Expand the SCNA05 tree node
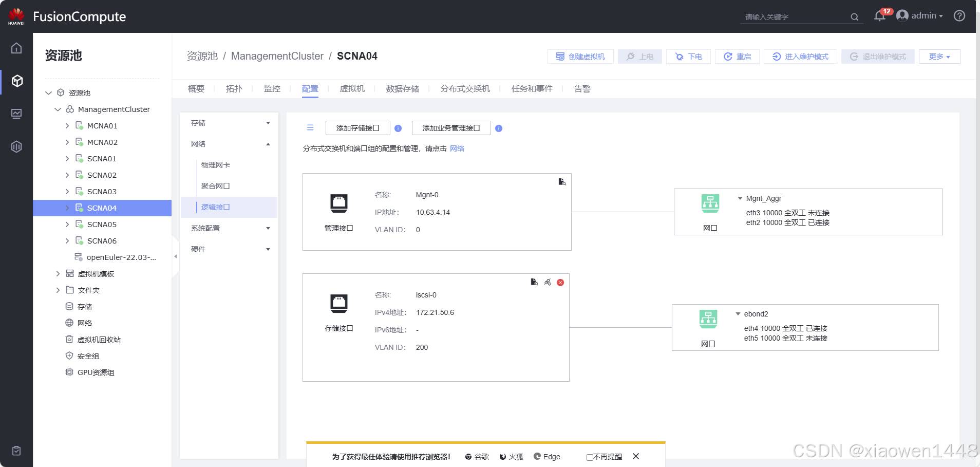Viewport: 980px width, 467px height. point(67,225)
